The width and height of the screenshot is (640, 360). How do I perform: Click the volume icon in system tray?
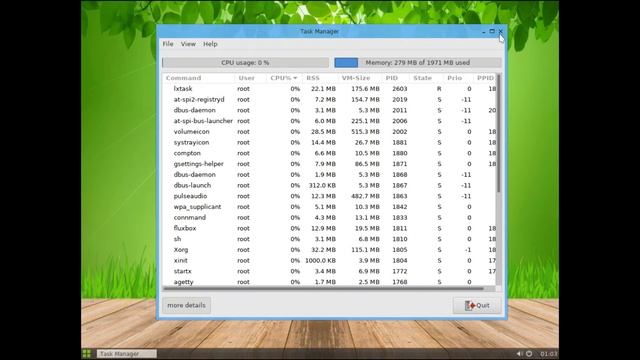tap(519, 354)
